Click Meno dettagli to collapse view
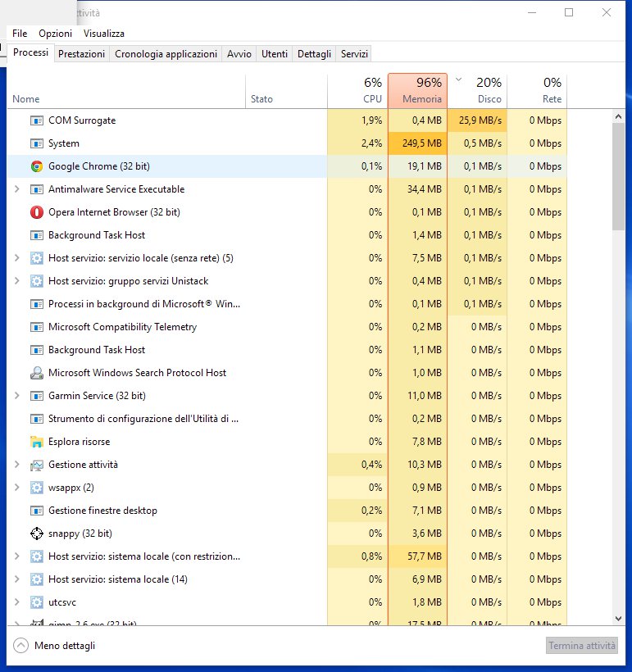This screenshot has height=672, width=632. 54,646
